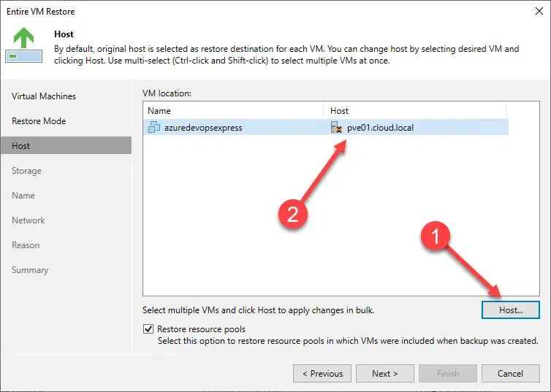
Task: Switch to the Network step
Action: tap(28, 220)
